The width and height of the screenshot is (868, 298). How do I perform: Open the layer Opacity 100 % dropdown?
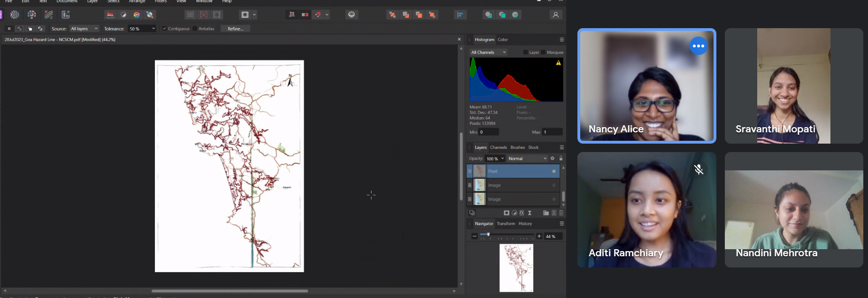click(495, 159)
